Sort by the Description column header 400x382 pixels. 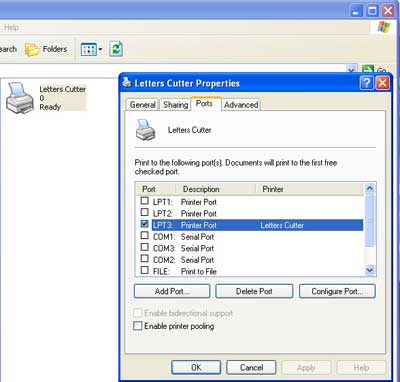(215, 189)
